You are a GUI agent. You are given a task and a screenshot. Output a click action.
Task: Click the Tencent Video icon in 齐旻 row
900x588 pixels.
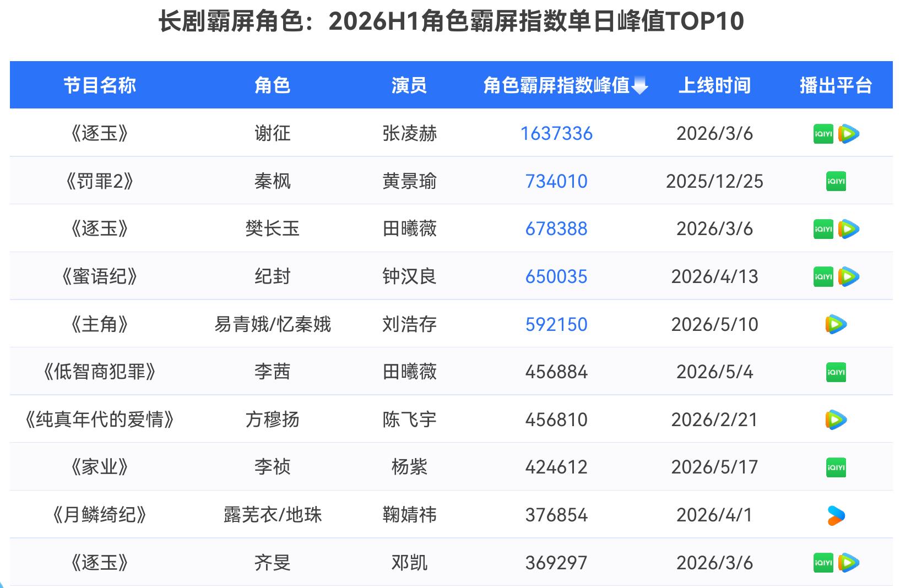point(849,563)
